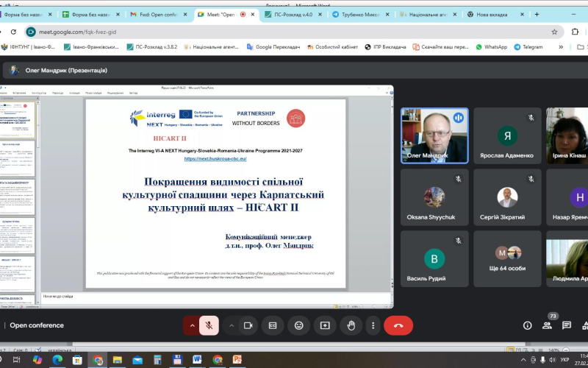Open File Explorer from taskbar

(118, 360)
